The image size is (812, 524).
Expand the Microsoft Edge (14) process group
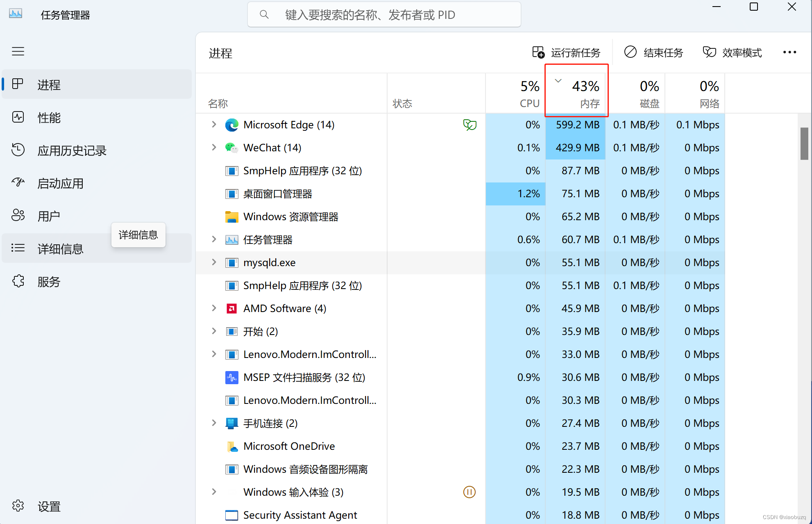[x=214, y=124]
